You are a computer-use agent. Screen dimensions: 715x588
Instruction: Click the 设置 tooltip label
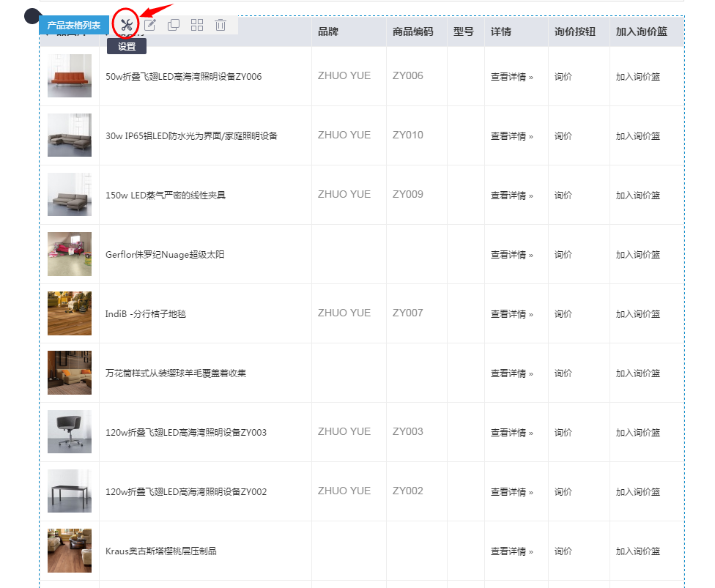point(126,45)
